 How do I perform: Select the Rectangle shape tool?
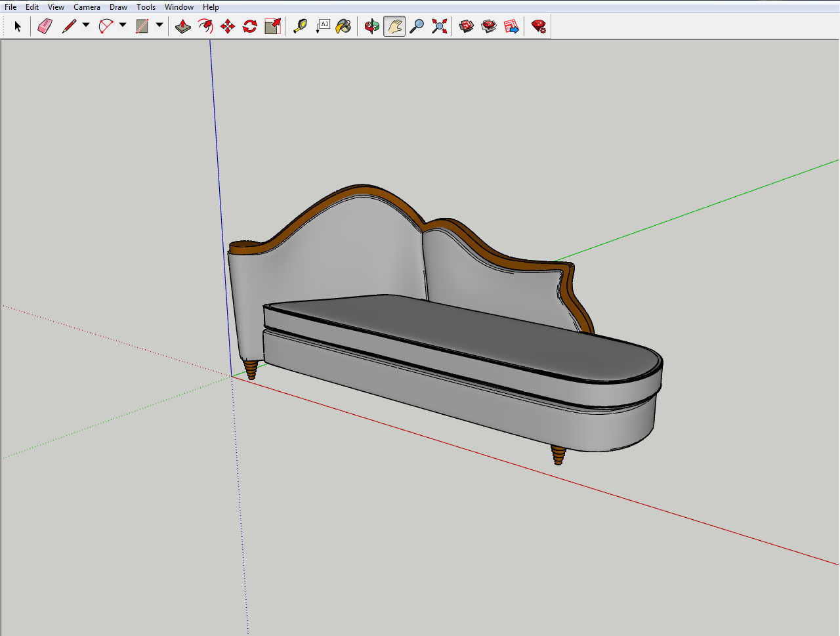click(142, 26)
